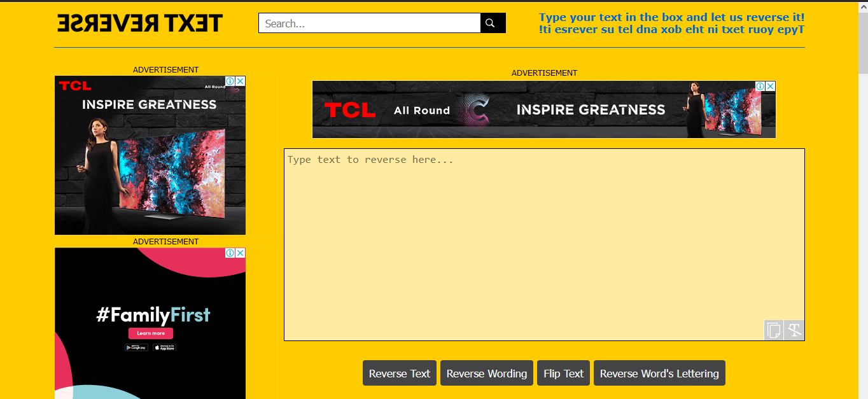Clear text using the clear-format icon in textarea
This screenshot has width=868, height=399.
pyautogui.click(x=794, y=330)
